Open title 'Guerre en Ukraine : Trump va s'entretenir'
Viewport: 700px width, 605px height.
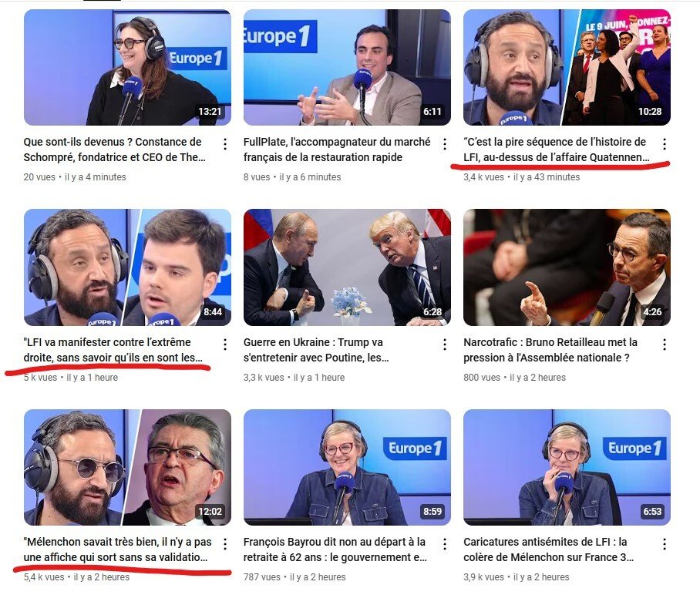pyautogui.click(x=316, y=350)
